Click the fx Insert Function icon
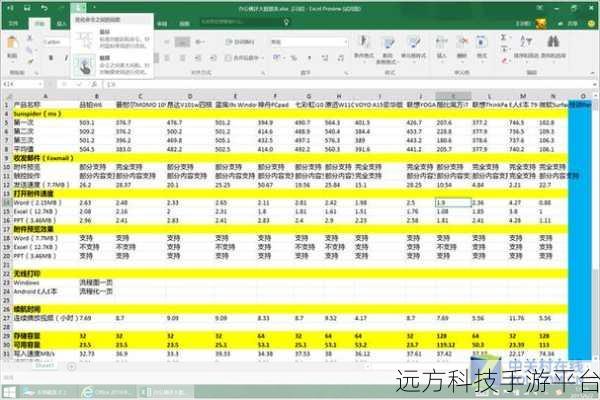 coord(94,84)
